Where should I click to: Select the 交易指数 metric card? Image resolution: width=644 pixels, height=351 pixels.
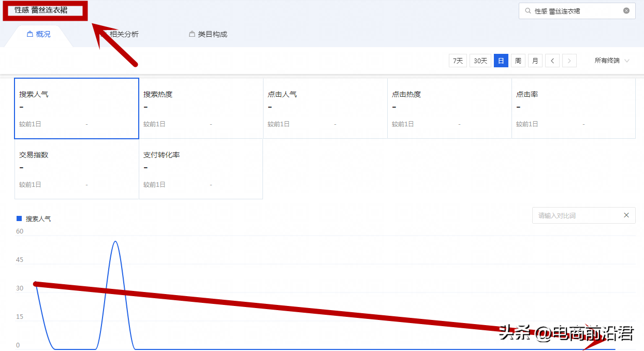click(x=77, y=169)
